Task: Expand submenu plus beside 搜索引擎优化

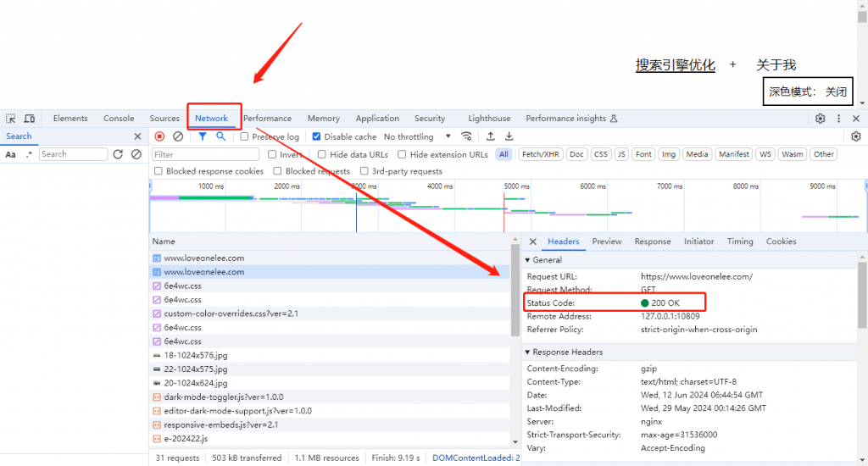Action: coord(733,64)
